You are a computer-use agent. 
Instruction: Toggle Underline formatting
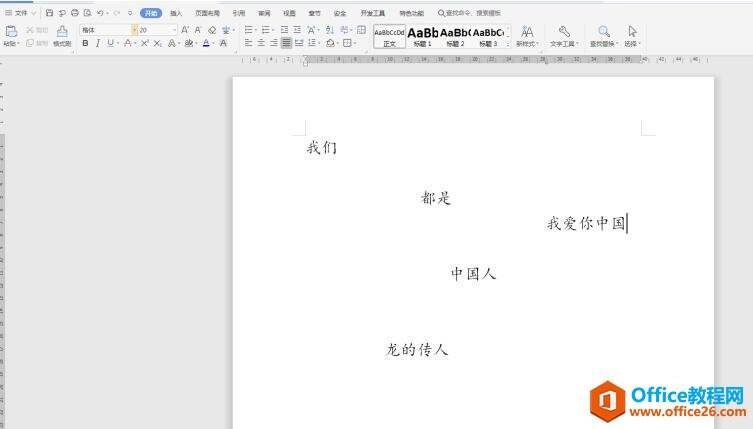[x=110, y=43]
